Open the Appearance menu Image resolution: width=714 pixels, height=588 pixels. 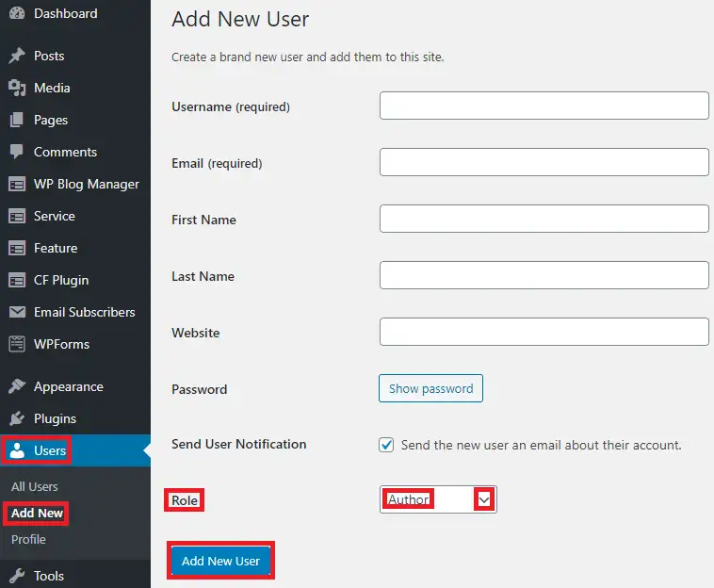[69, 386]
